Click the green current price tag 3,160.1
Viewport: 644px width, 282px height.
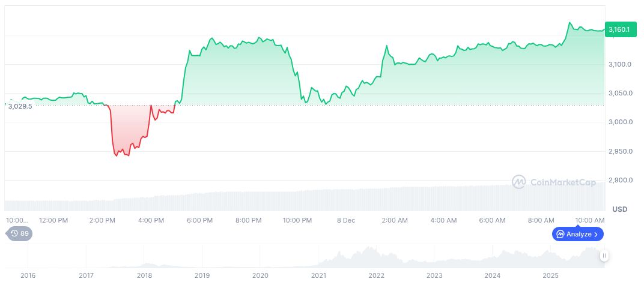619,29
